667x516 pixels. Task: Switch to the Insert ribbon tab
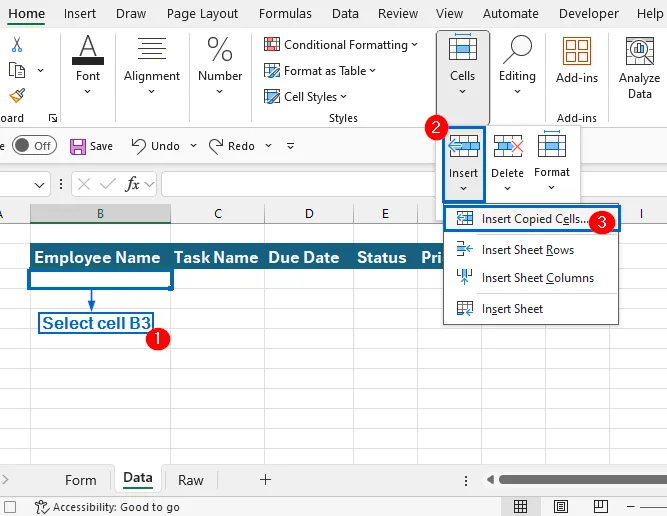80,14
